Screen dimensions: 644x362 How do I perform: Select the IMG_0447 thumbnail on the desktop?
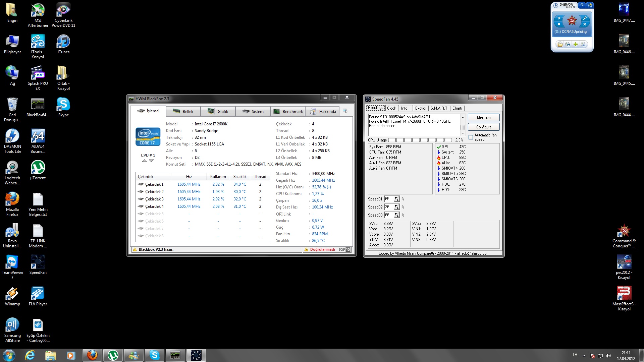pos(624,13)
